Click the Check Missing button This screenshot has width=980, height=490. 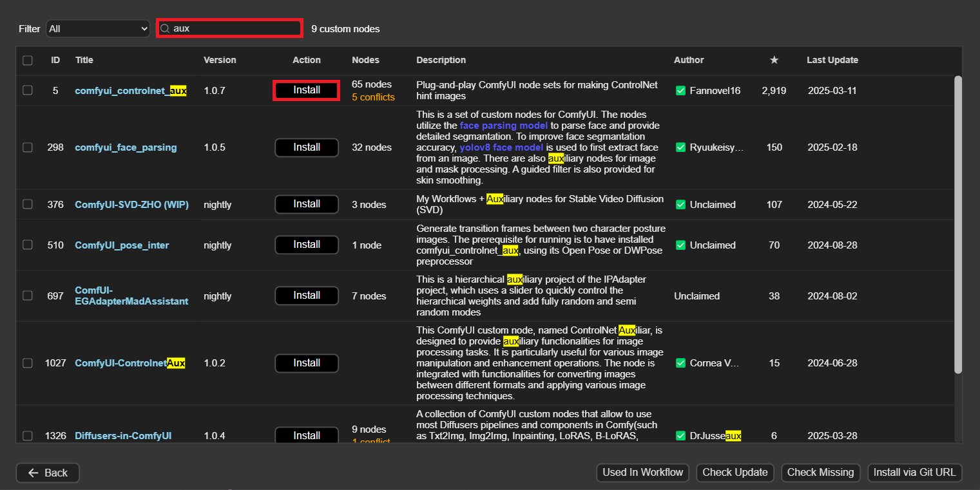coord(820,473)
